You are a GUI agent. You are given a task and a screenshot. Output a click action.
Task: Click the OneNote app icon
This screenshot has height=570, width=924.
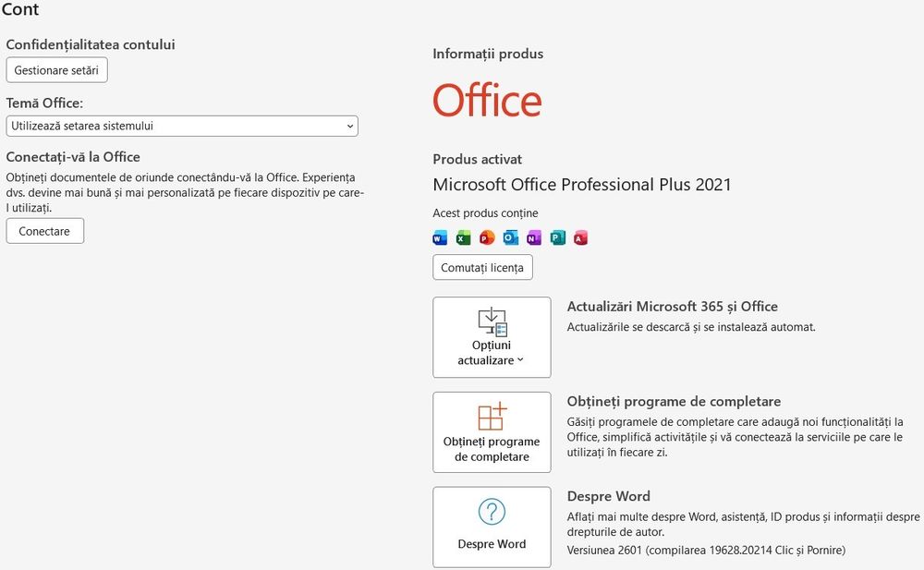coord(534,237)
